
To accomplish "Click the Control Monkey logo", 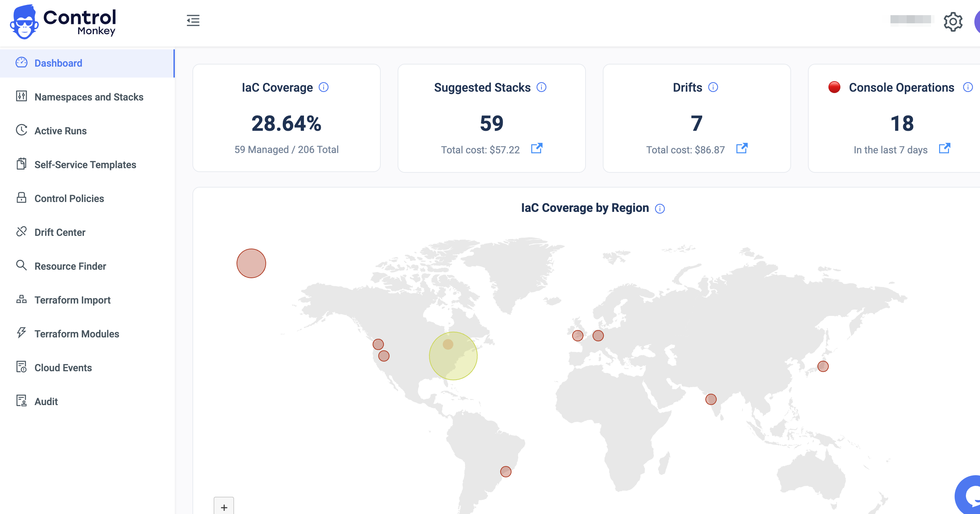I will point(63,22).
